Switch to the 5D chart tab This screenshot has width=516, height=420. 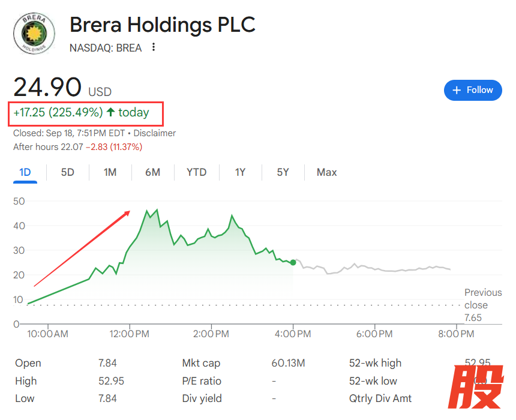pyautogui.click(x=68, y=173)
